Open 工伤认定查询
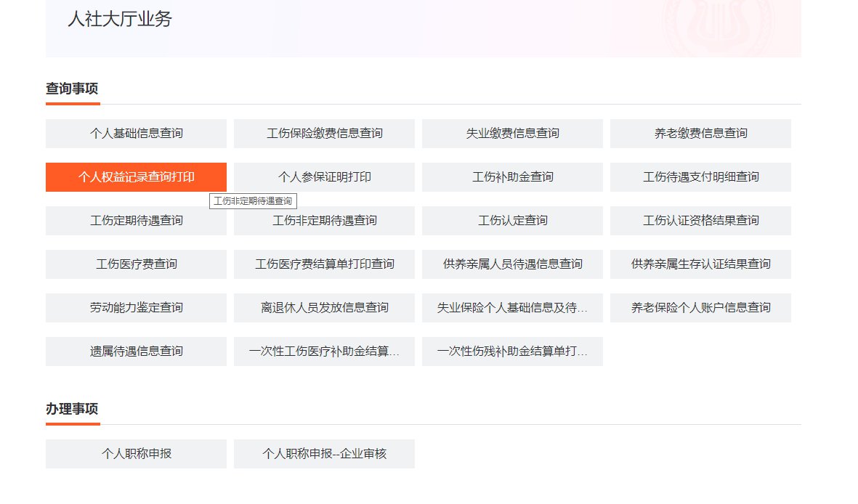 (x=512, y=221)
